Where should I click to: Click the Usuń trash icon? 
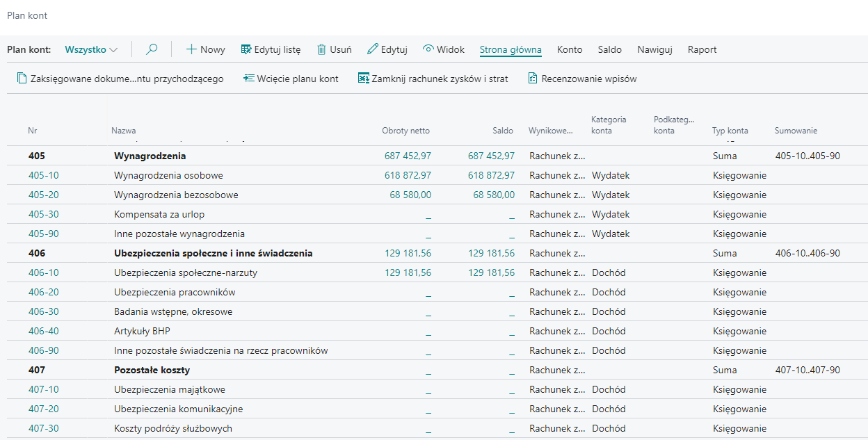pyautogui.click(x=321, y=49)
